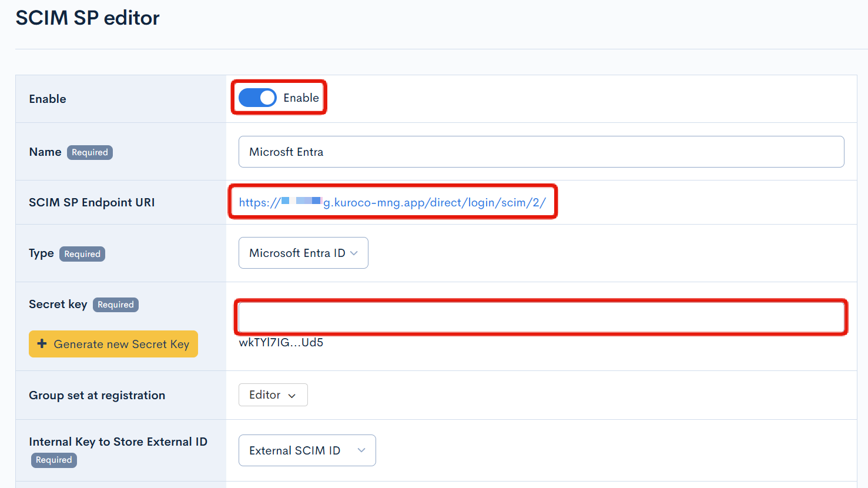868x488 pixels.
Task: Click the plus icon on Generate button
Action: (x=42, y=344)
